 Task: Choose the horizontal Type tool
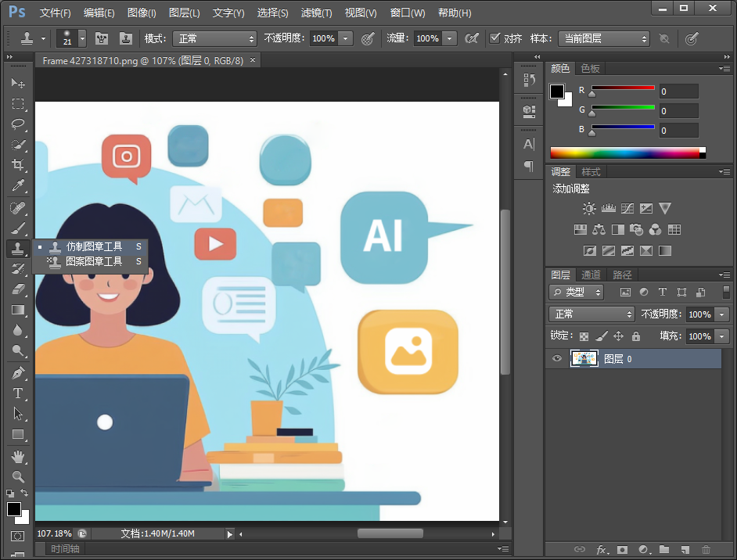click(17, 393)
